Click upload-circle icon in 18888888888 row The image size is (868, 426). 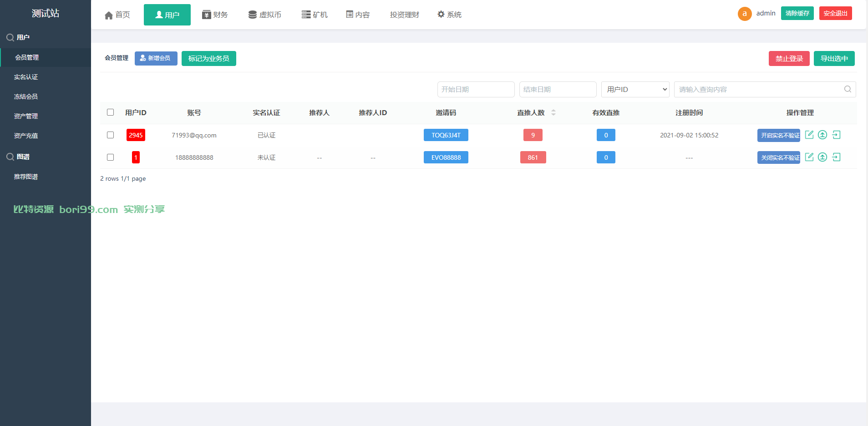pyautogui.click(x=822, y=157)
